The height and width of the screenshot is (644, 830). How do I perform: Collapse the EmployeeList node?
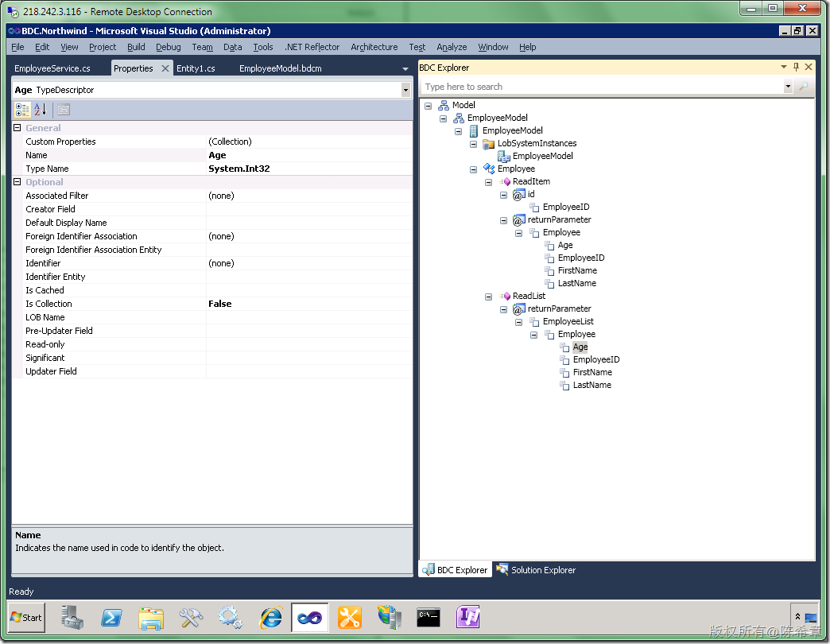click(x=518, y=322)
